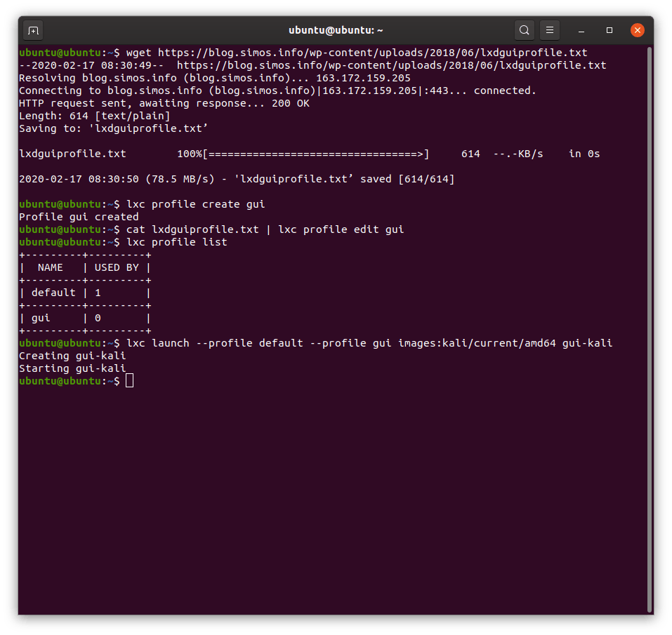Click the window title ubuntu@ubuntu: ~
This screenshot has height=635, width=672.
coord(336,30)
